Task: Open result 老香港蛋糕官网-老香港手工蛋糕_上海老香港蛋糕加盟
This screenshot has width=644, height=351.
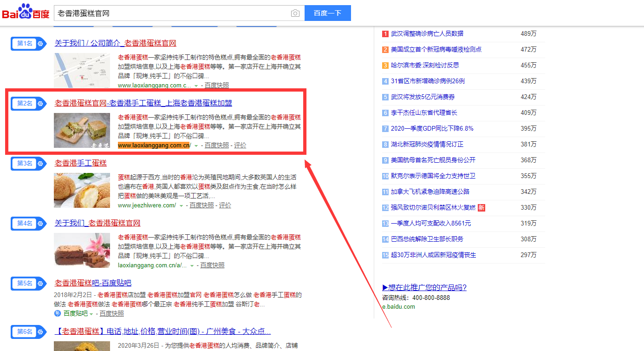Action: coord(143,103)
